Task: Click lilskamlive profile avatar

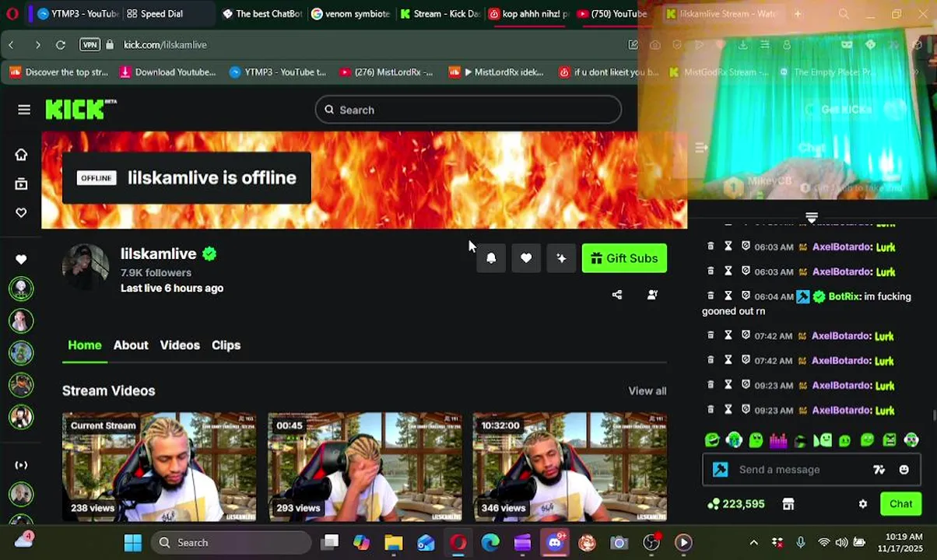Action: tap(86, 267)
